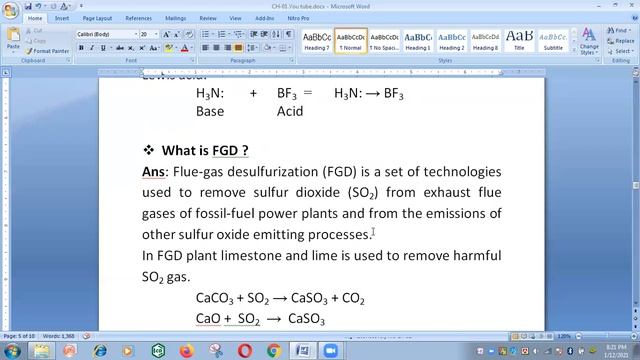
Task: Toggle Justify alignment (highlighted)
Action: click(x=238, y=48)
